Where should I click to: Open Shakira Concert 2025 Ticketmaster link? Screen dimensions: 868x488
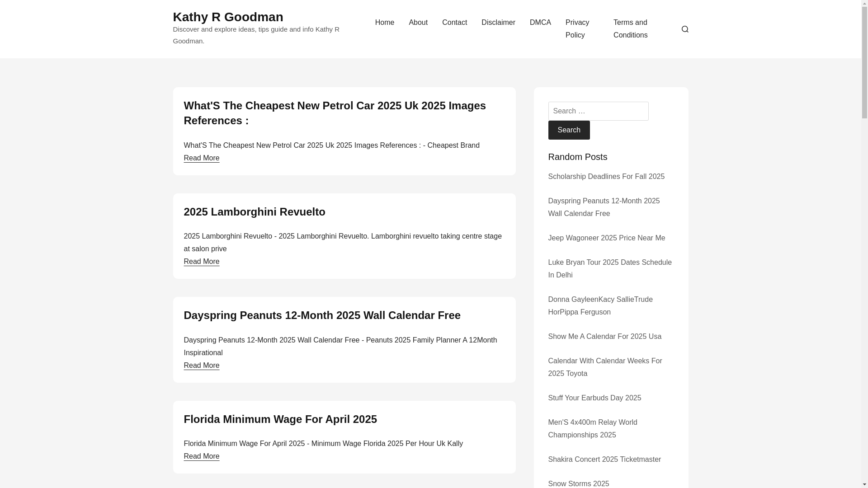tap(604, 460)
